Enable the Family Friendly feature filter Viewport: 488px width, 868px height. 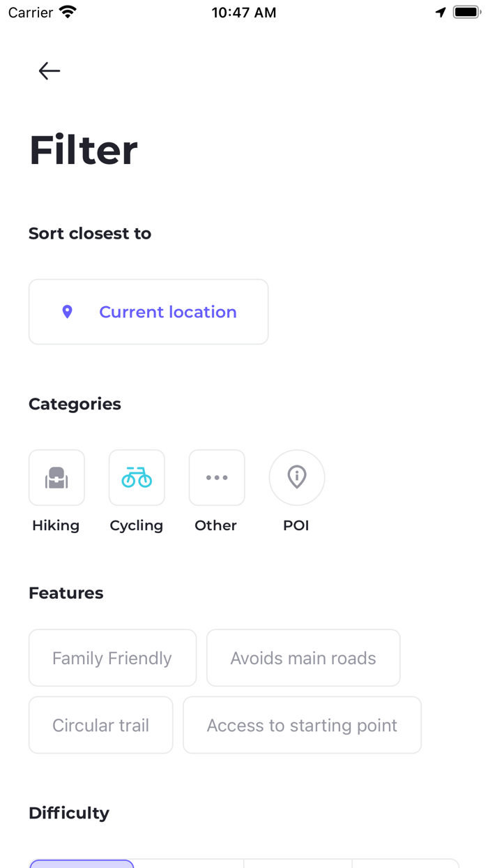pyautogui.click(x=112, y=658)
